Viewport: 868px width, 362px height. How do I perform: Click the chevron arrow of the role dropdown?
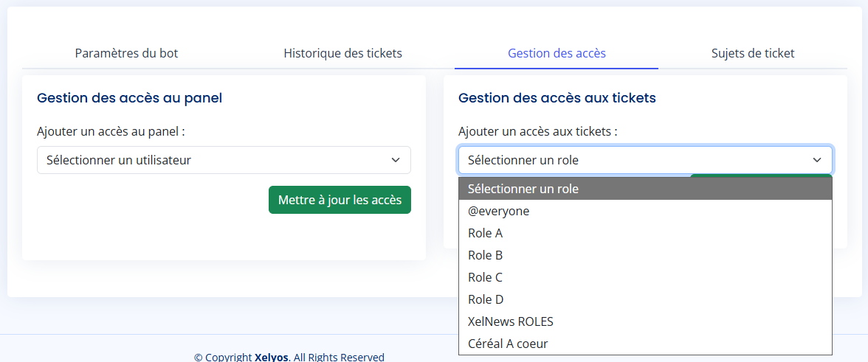[x=817, y=160]
